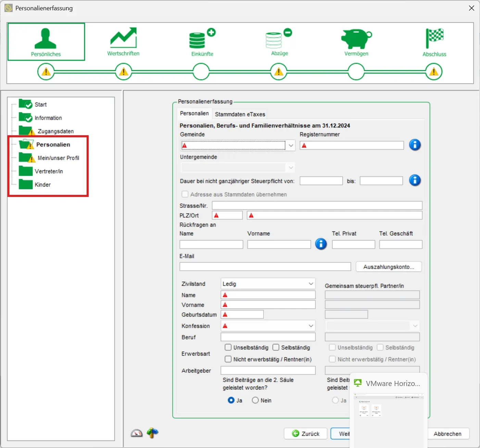
Task: Open the Abschluss checkered flag icon
Action: pos(434,40)
